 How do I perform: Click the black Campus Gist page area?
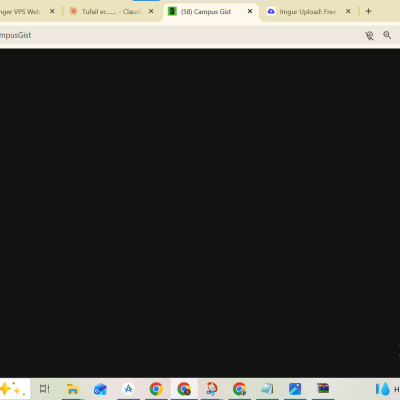[x=200, y=213]
